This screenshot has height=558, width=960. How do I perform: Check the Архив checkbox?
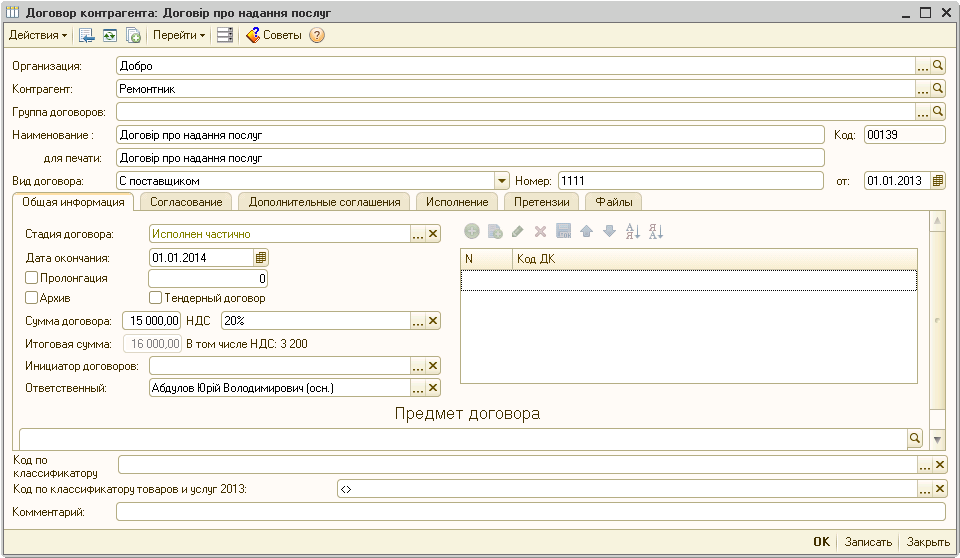tap(32, 298)
